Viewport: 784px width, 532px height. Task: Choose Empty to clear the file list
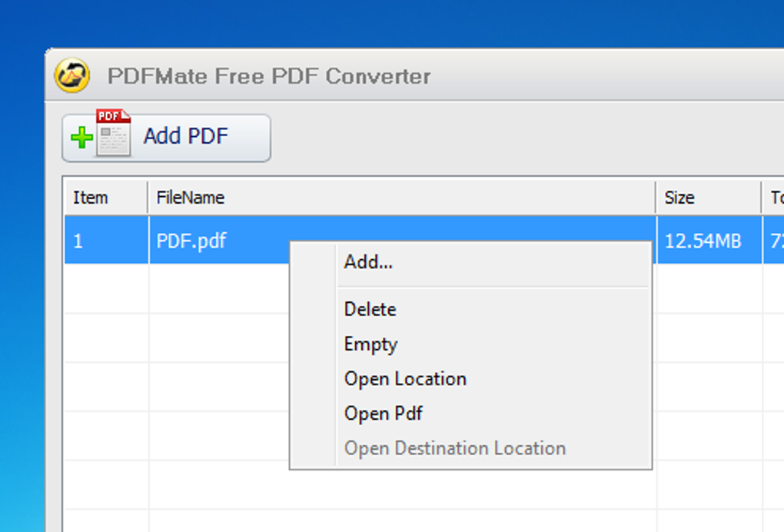370,344
